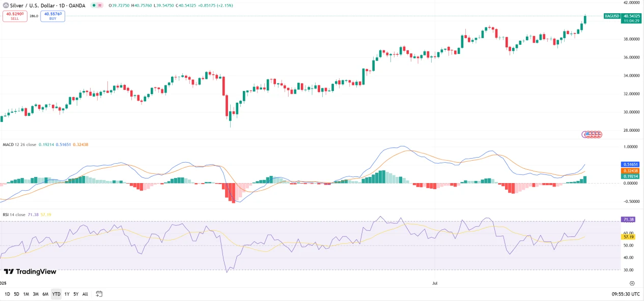Click the TradingView logo
644x301 pixels.
pyautogui.click(x=30, y=272)
